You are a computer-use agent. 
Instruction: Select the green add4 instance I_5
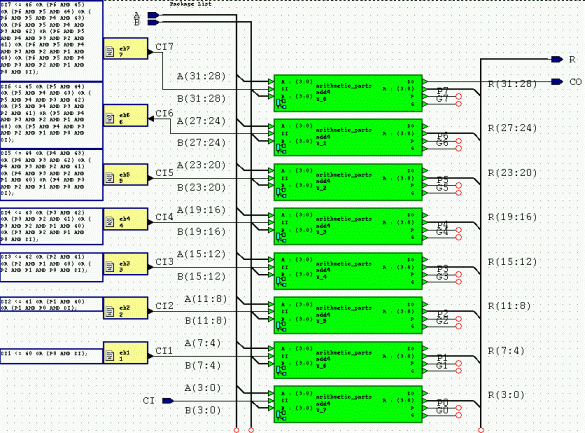pyautogui.click(x=348, y=315)
